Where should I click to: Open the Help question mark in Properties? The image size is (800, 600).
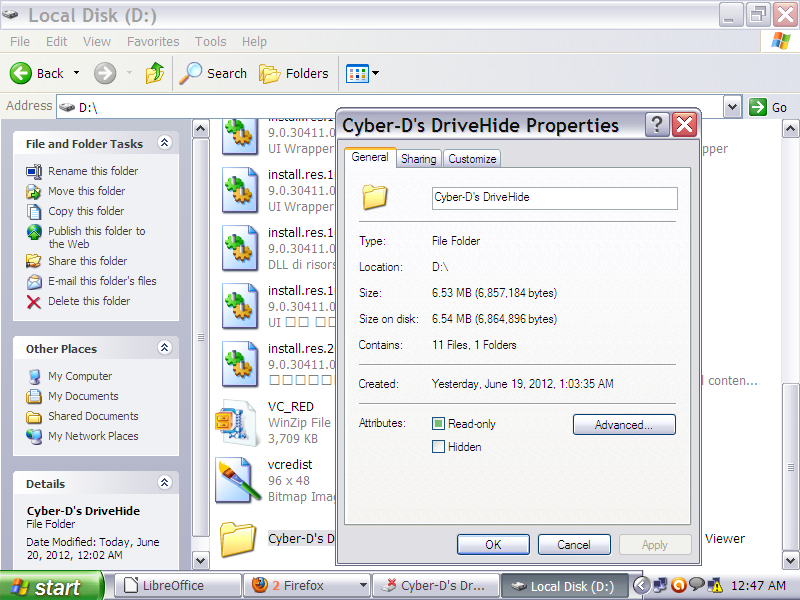657,125
